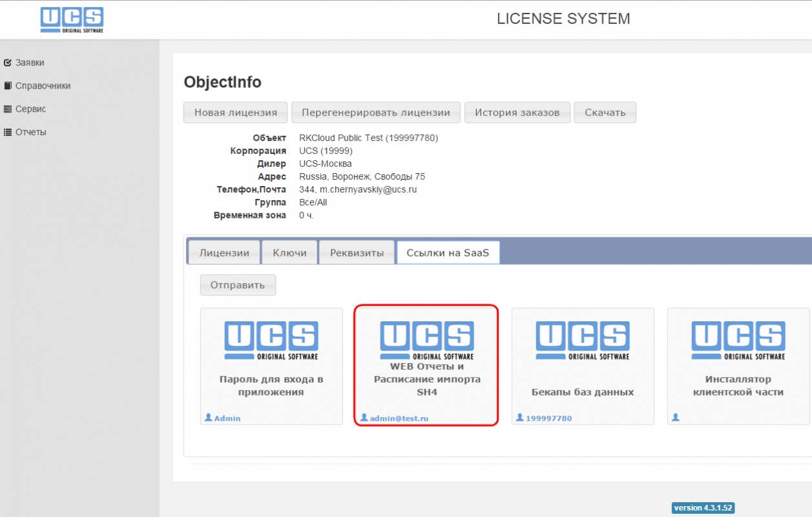Open the Admin user link
Screen dimensions: 812x517
coord(227,418)
